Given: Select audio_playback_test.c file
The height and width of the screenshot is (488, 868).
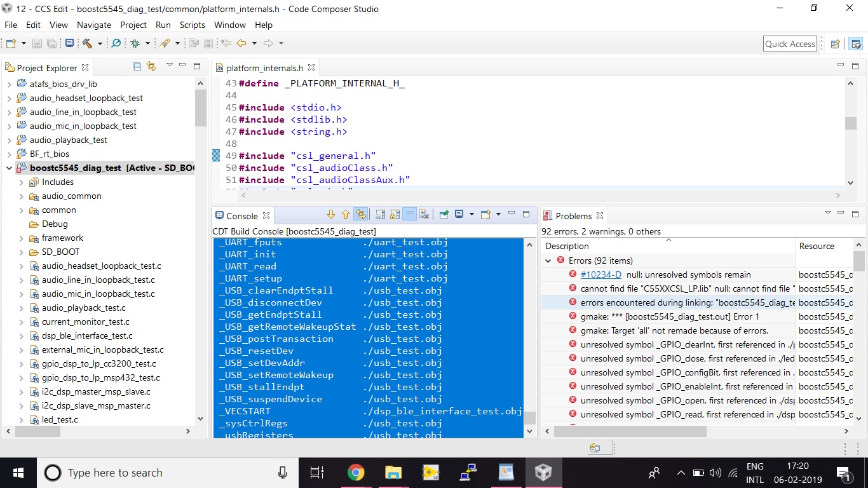Looking at the screenshot, I should tap(83, 308).
